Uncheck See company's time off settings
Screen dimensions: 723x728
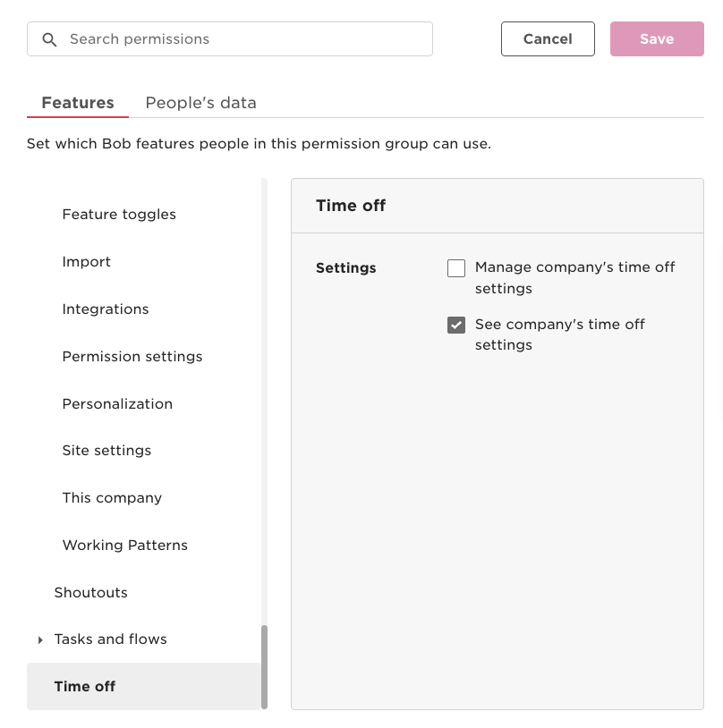pos(456,325)
